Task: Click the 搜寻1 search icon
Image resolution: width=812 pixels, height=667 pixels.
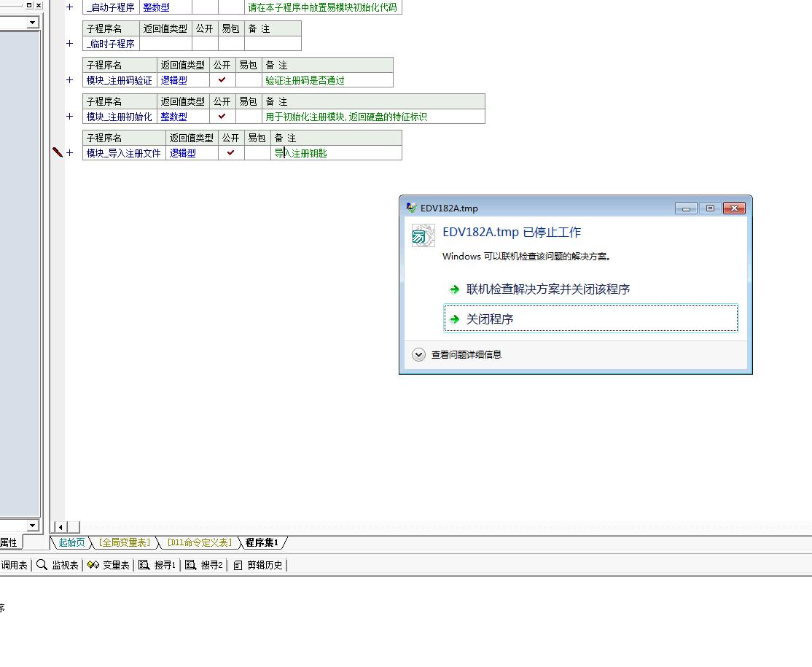Action: (x=144, y=565)
